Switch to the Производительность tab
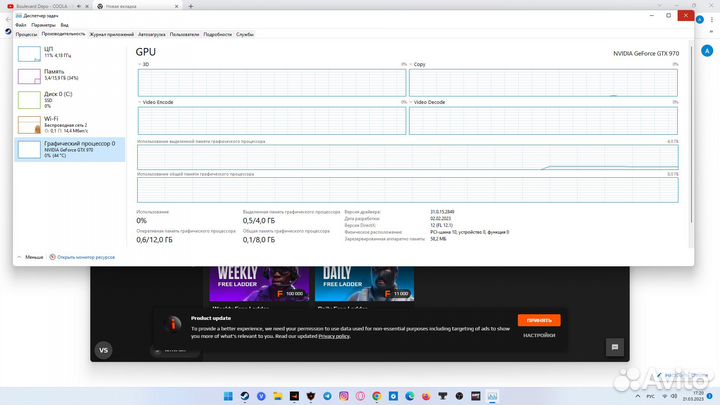The width and height of the screenshot is (720, 405). (x=63, y=34)
